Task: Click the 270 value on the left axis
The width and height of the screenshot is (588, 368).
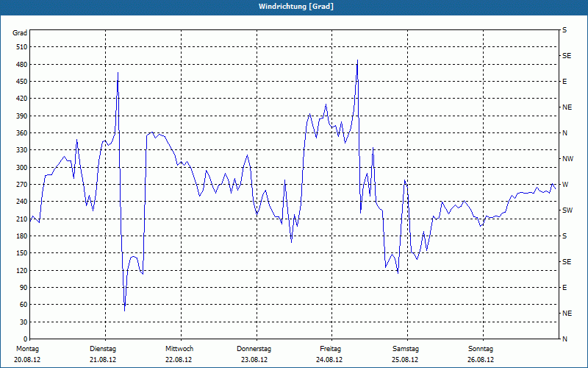Action: (x=22, y=185)
